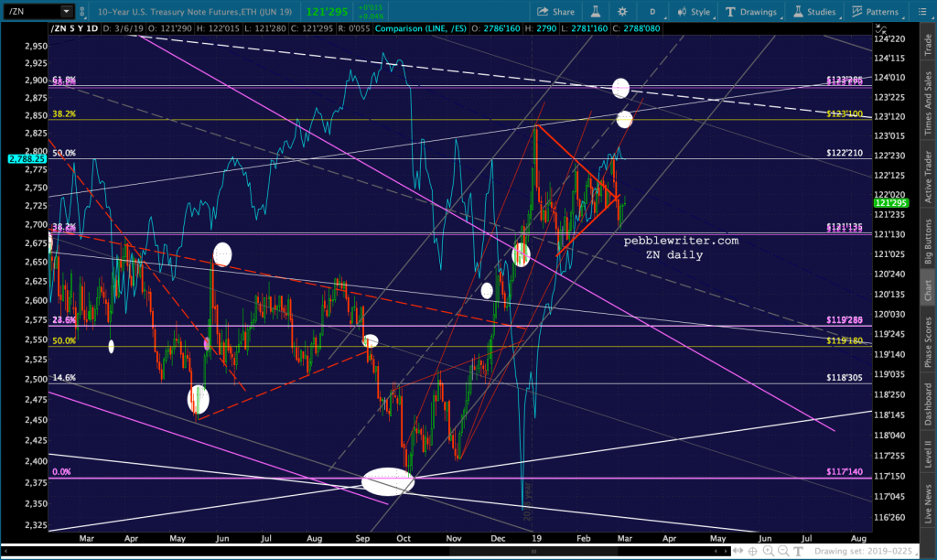Viewport: 937px width, 560px height.
Task: Click the Share button
Action: click(x=555, y=11)
